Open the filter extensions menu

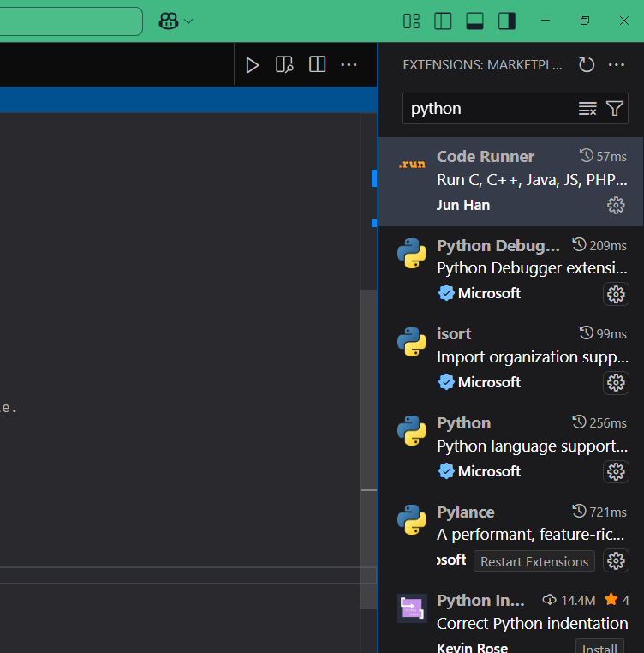pos(615,108)
